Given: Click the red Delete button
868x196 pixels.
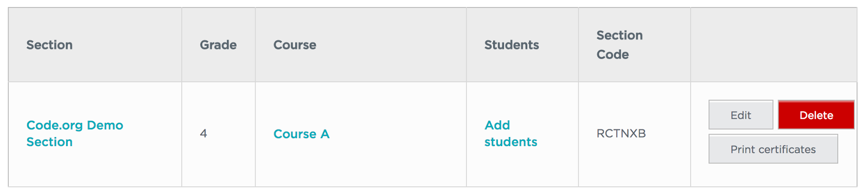Looking at the screenshot, I should coord(816,115).
